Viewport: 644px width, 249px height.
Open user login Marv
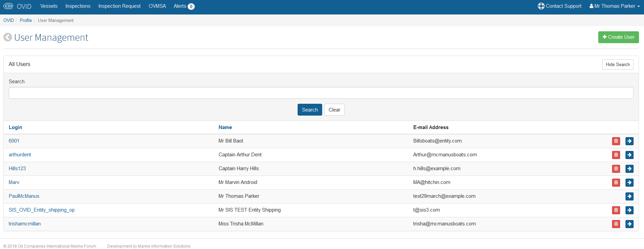pos(14,182)
